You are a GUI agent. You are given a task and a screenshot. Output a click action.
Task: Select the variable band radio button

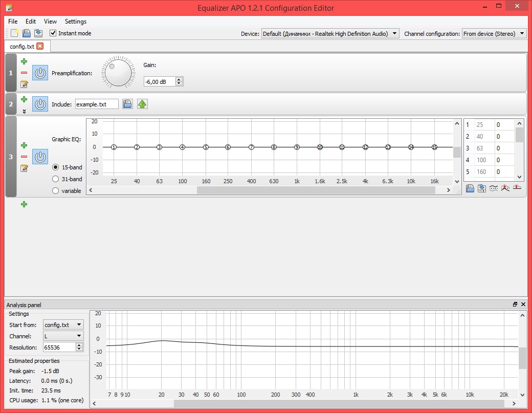tap(56, 191)
